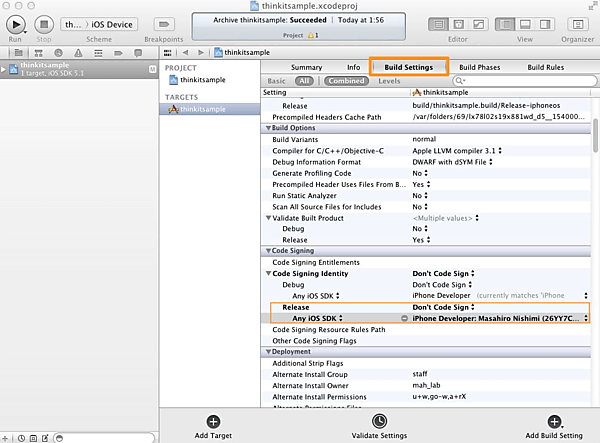Click Add Build Setting plus icon

554,422
